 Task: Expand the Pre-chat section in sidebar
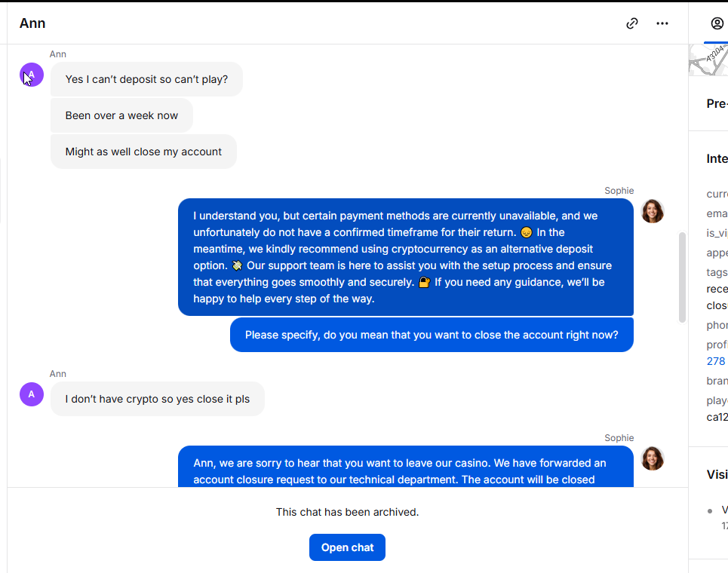coord(717,104)
